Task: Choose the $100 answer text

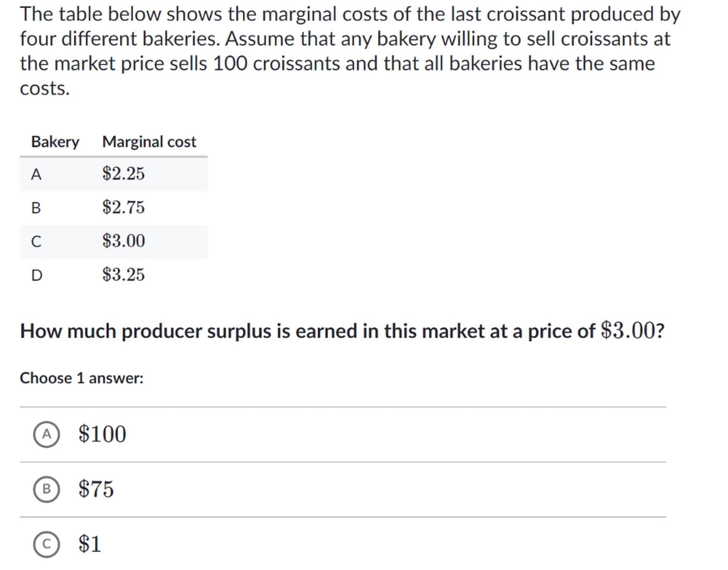Action: coord(102,434)
